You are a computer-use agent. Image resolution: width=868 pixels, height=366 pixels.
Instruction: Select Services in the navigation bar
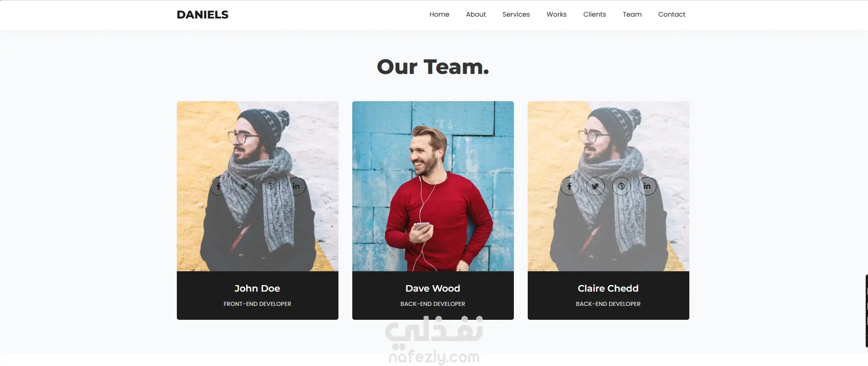(516, 14)
